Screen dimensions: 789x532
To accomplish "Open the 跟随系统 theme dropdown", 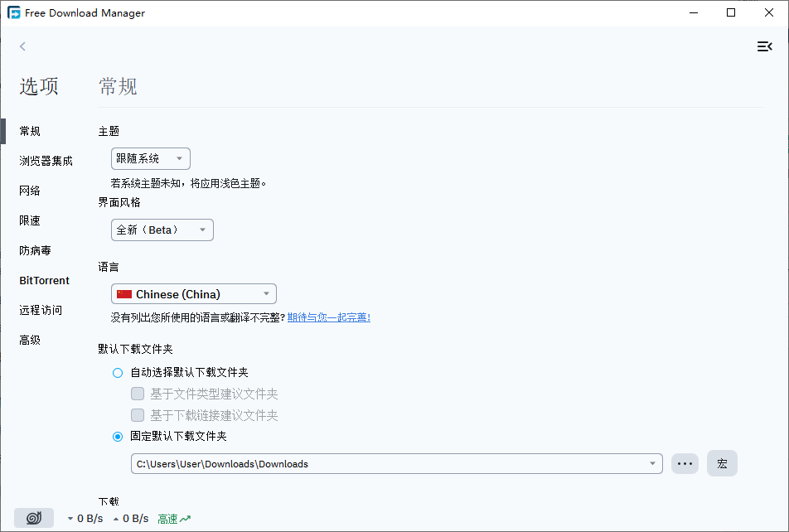I will pyautogui.click(x=151, y=158).
